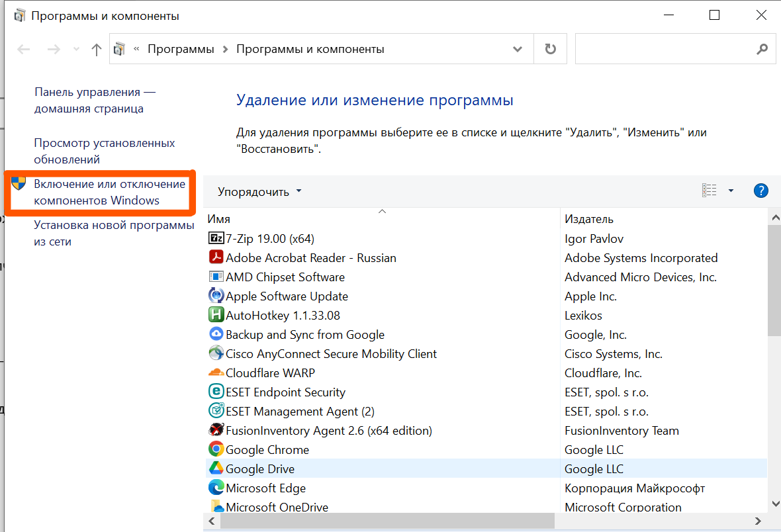781x532 pixels.
Task: Open recent locations dropdown near navigation arrows
Action: (76, 50)
